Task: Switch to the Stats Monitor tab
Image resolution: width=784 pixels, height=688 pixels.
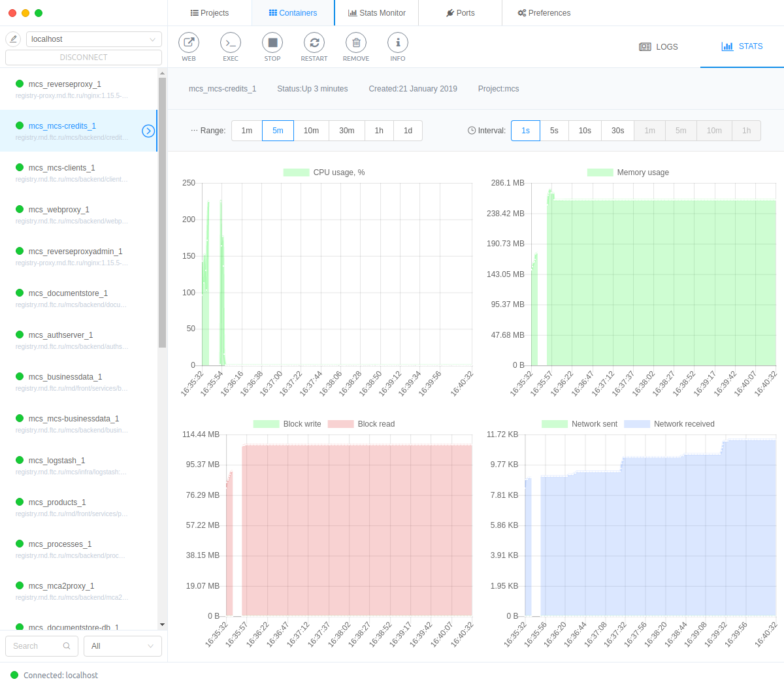Action: click(x=377, y=13)
